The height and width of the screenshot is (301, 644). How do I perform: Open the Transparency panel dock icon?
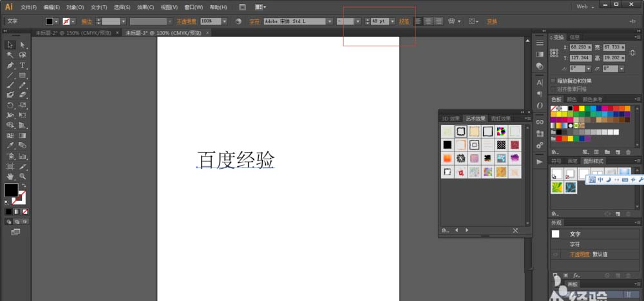(x=540, y=66)
